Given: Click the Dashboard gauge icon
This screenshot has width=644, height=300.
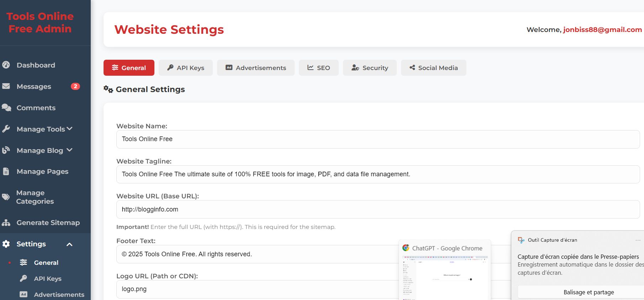Looking at the screenshot, I should (x=6, y=65).
